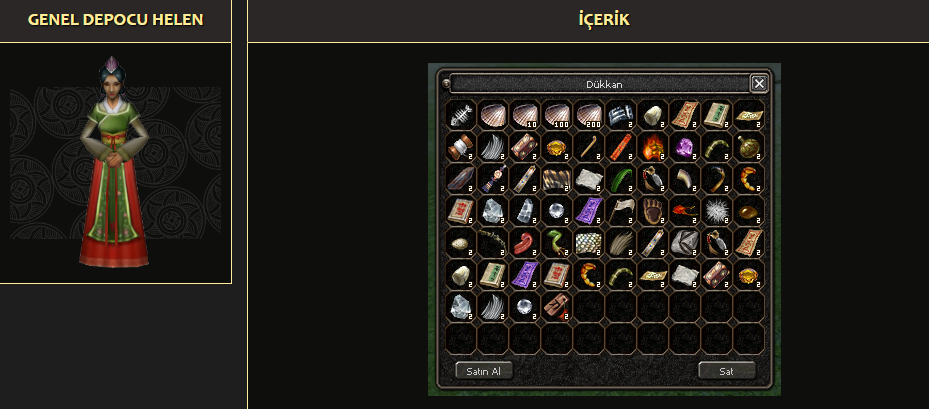Select the red meat piece item
Image resolution: width=929 pixels, height=409 pixels.
tap(524, 243)
